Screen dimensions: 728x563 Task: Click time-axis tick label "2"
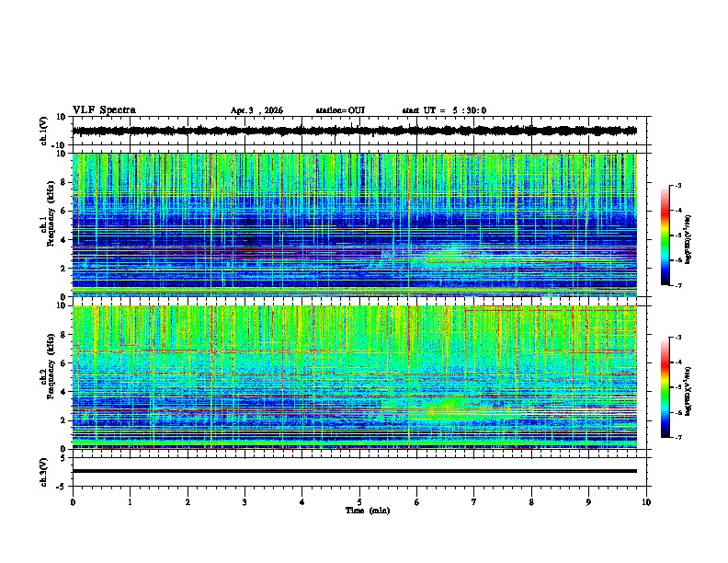point(188,502)
